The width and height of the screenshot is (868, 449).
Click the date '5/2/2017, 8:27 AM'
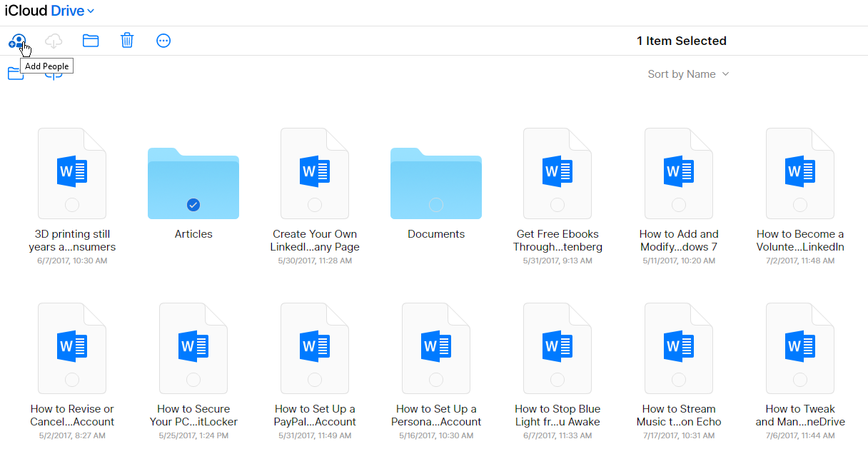[x=72, y=435]
